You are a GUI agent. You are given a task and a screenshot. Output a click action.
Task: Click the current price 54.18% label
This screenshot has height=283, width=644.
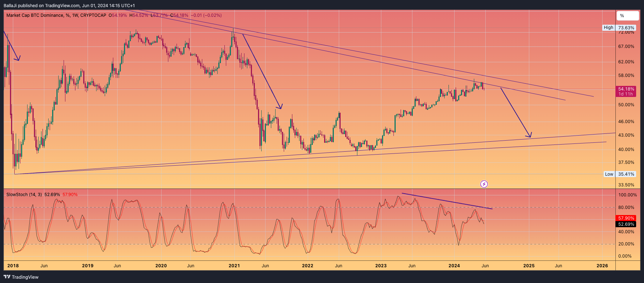click(626, 91)
